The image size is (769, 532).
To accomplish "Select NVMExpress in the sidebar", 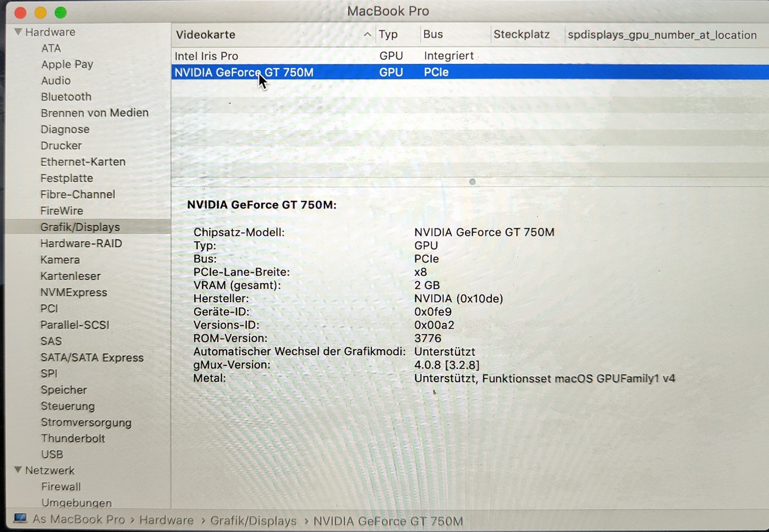I will coord(74,292).
